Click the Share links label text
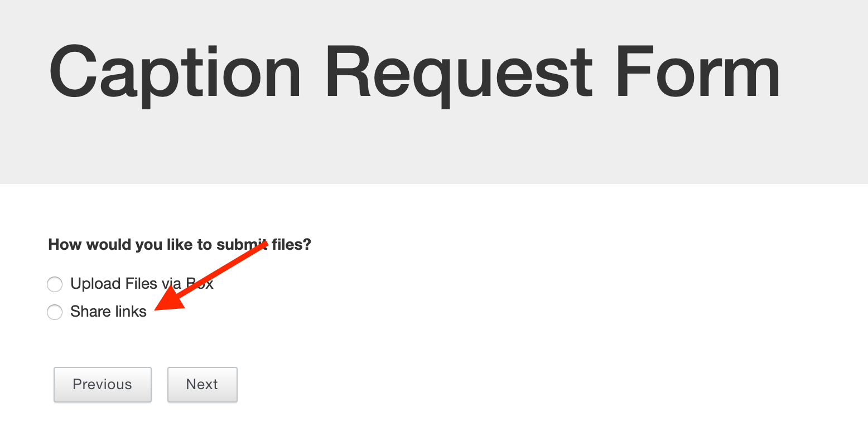The height and width of the screenshot is (446, 868). (108, 312)
